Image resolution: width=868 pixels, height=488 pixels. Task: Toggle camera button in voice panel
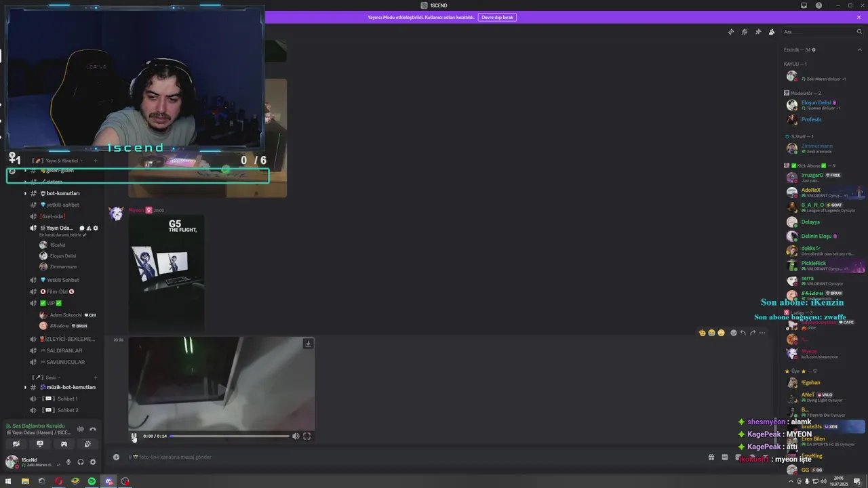(16, 444)
